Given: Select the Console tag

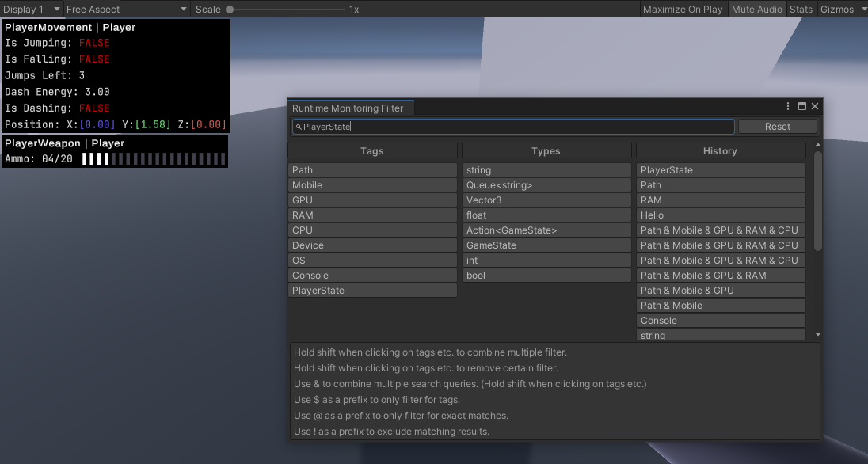Looking at the screenshot, I should (372, 276).
